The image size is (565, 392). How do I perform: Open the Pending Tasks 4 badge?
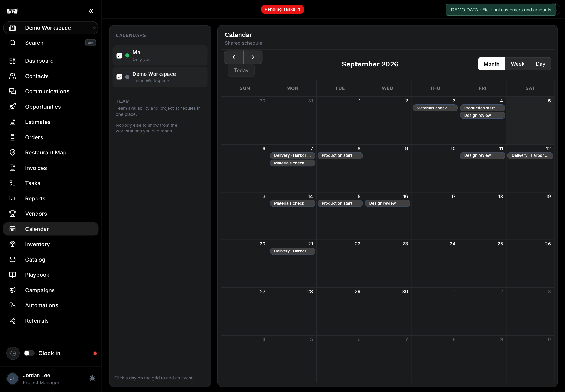tap(282, 9)
